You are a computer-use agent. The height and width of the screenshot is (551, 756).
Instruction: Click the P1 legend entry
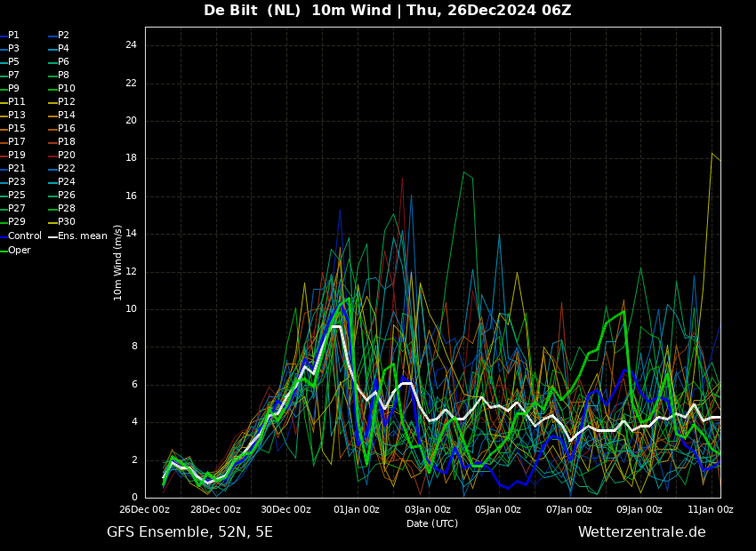coord(10,36)
